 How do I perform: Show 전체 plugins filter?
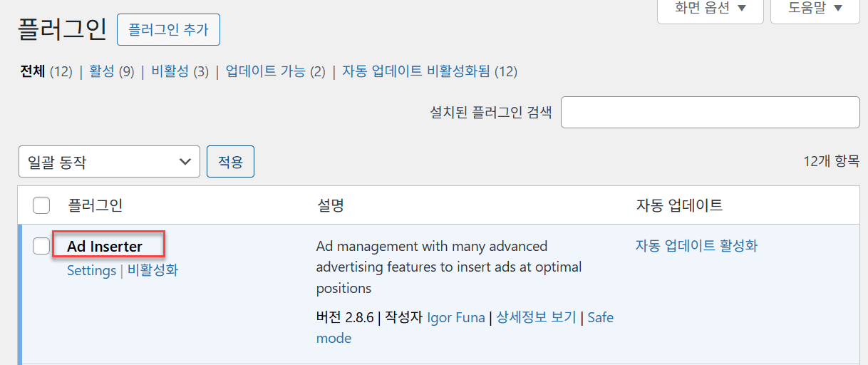33,71
